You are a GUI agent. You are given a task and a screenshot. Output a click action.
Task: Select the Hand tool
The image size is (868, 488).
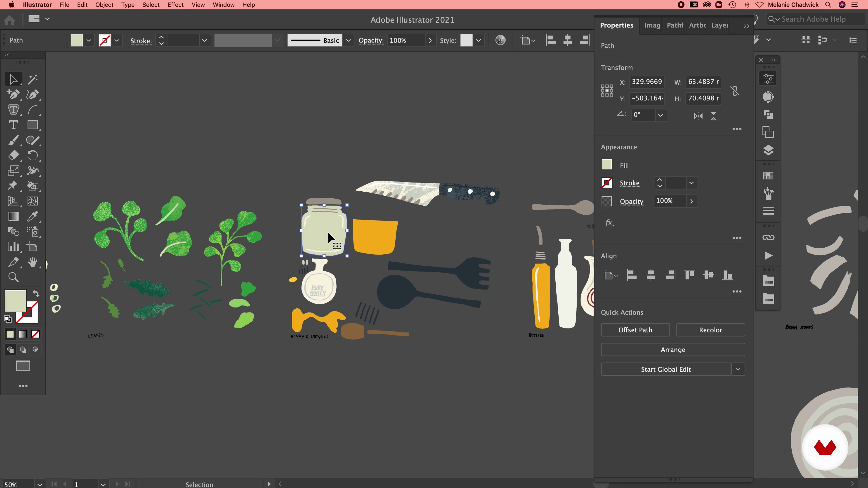(33, 262)
